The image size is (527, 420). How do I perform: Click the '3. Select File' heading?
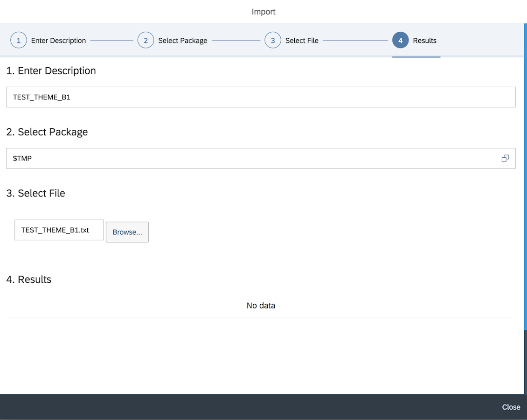(35, 193)
